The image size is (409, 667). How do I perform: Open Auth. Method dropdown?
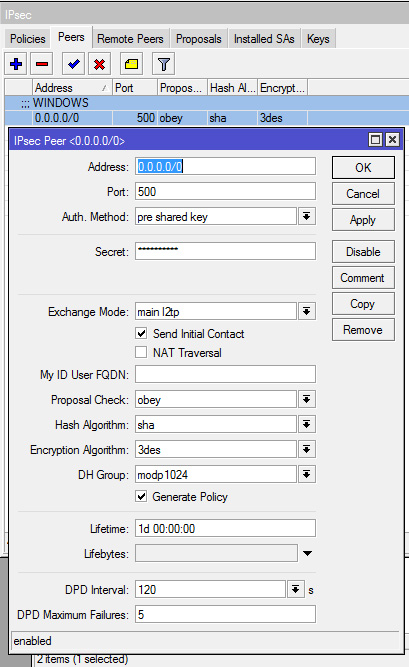(306, 217)
